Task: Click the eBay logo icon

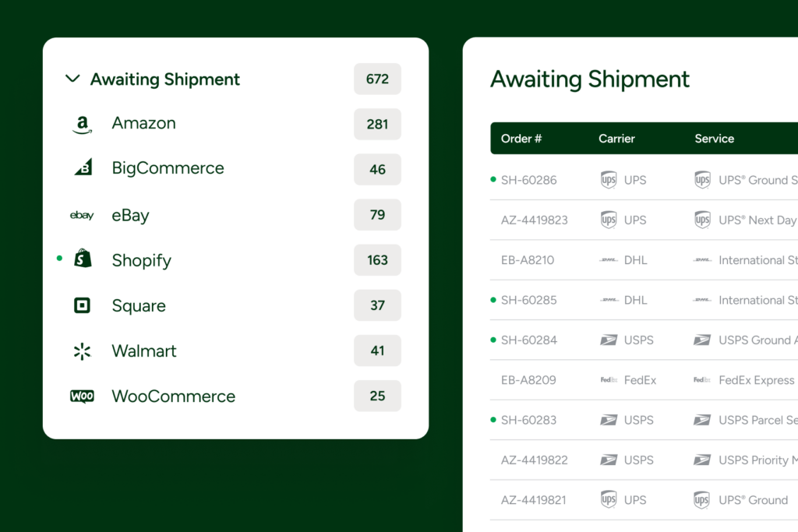Action: click(82, 215)
